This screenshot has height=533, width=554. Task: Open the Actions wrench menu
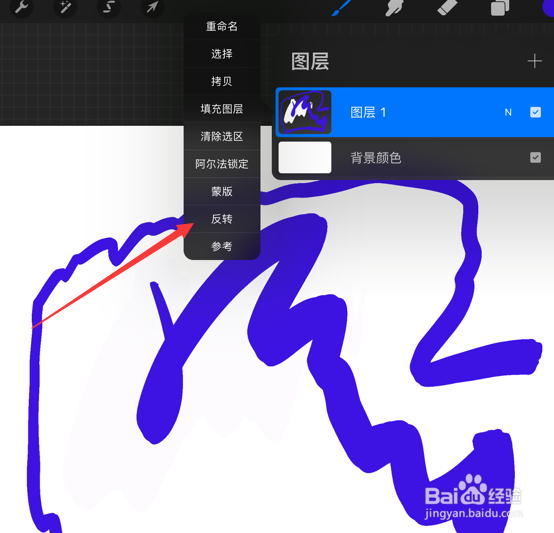[x=21, y=6]
